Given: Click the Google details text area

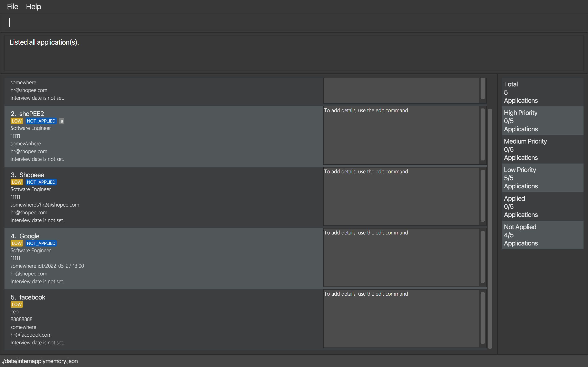Looking at the screenshot, I should click(x=401, y=257).
